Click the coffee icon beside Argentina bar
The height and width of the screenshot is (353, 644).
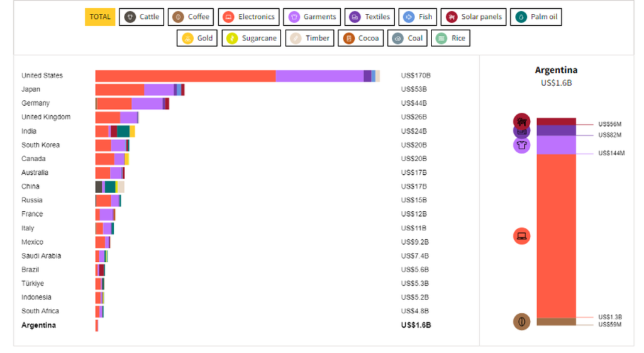521,322
